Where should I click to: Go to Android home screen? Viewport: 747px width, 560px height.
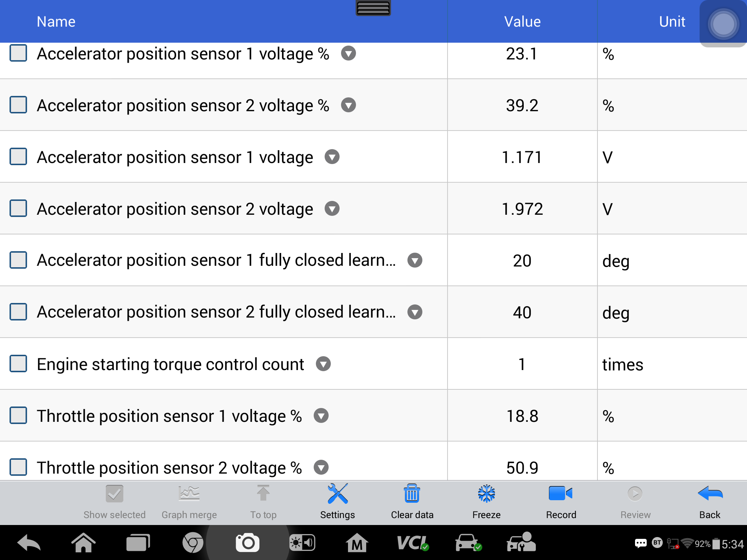tap(84, 543)
